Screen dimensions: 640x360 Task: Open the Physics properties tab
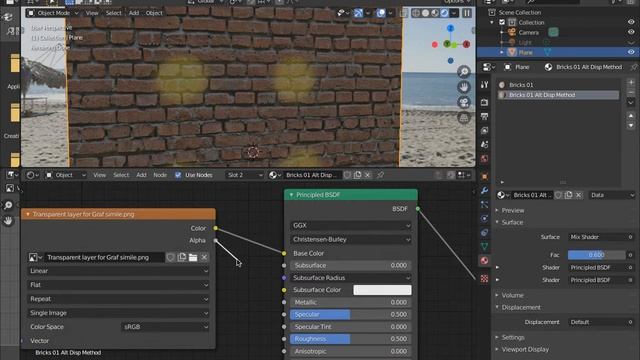coord(484,218)
